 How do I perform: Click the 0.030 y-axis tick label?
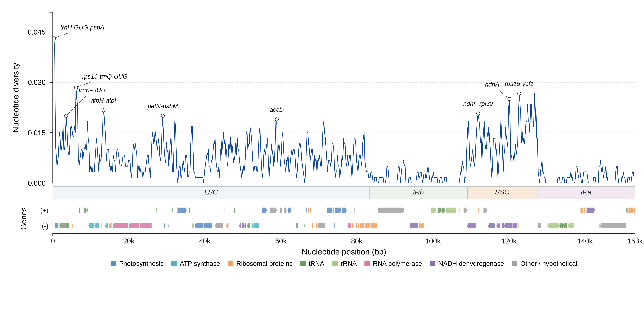coord(37,82)
